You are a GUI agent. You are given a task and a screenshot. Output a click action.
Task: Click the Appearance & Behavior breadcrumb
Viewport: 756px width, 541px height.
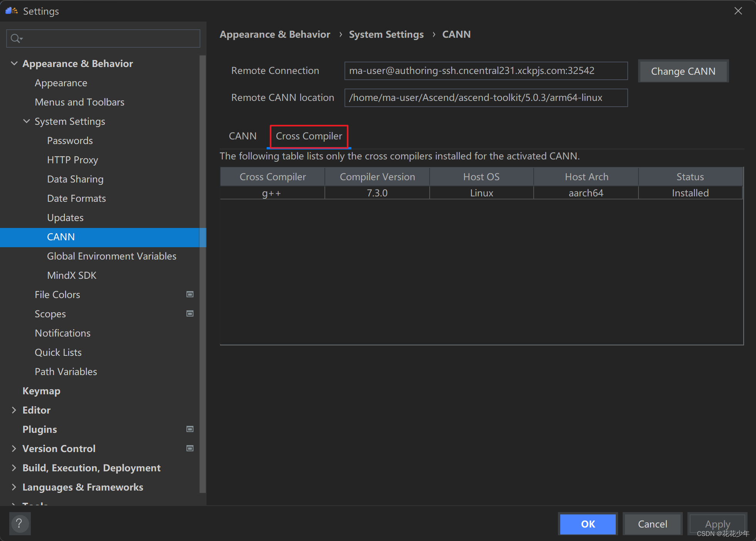(275, 35)
